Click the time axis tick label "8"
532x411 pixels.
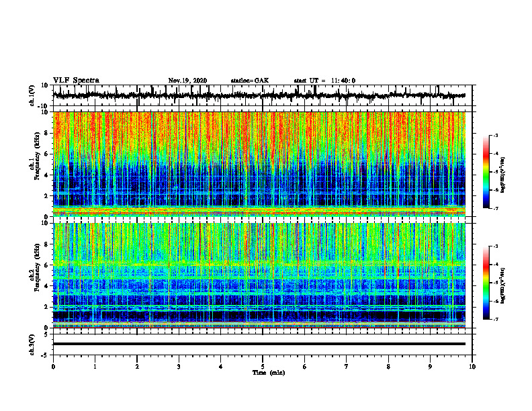pos(388,367)
